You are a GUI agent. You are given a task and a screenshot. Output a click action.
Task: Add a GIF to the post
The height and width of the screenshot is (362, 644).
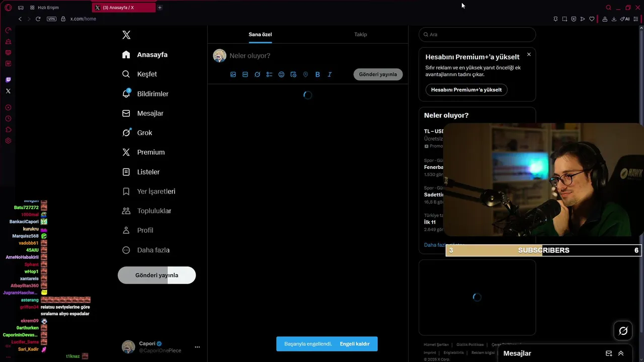pos(245,74)
